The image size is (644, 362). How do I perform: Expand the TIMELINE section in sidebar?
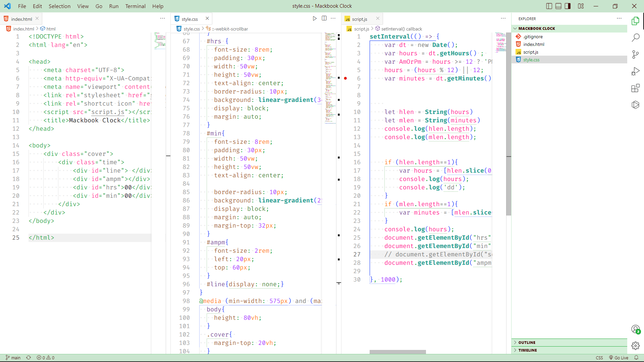click(528, 350)
